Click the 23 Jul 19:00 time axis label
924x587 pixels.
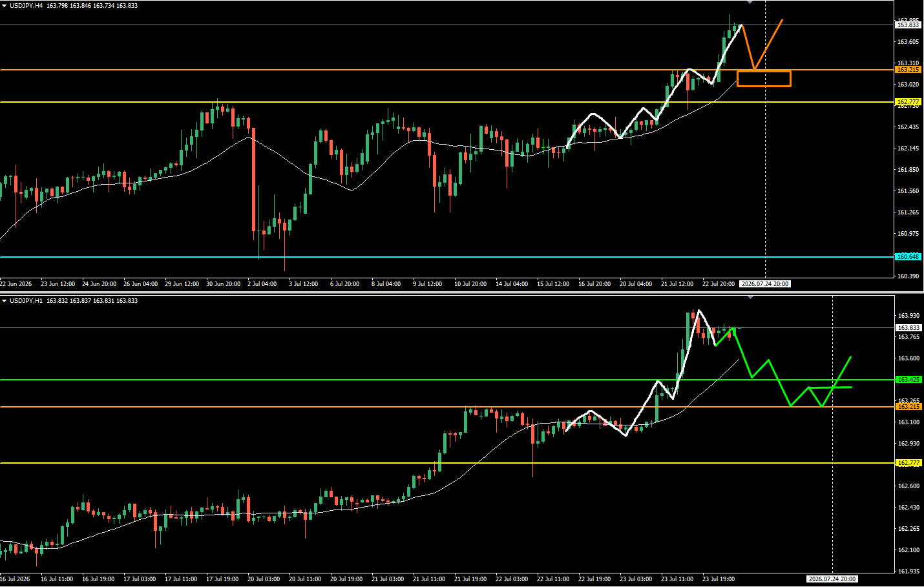coord(719,579)
